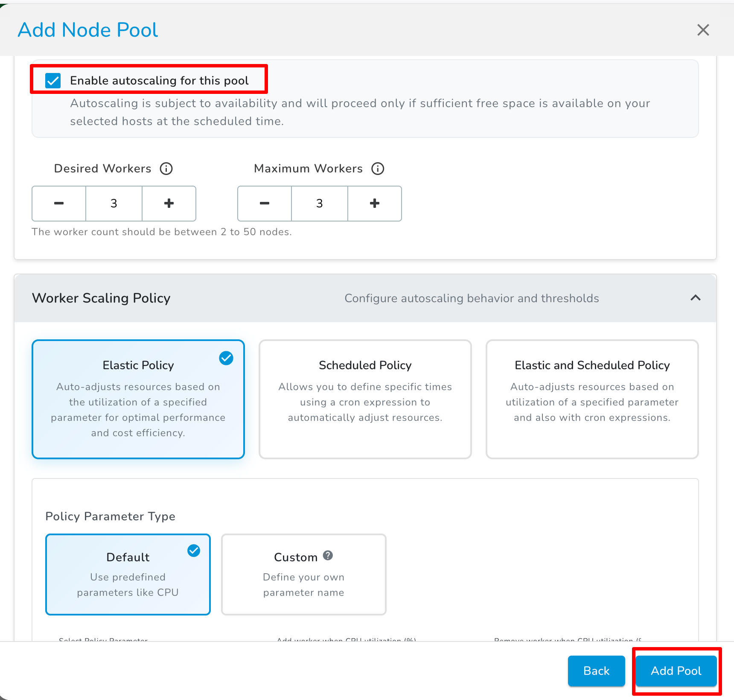Click the Worker Scaling Policy heading
Image resolution: width=734 pixels, height=700 pixels.
[101, 298]
